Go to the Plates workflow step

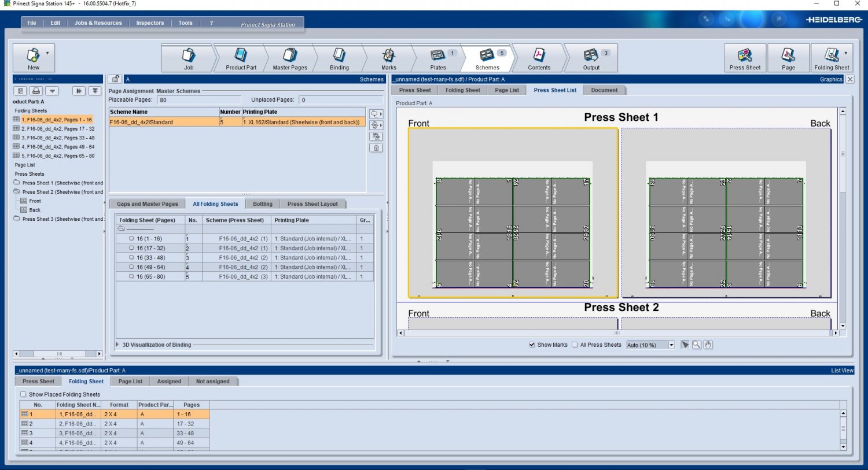[438, 58]
